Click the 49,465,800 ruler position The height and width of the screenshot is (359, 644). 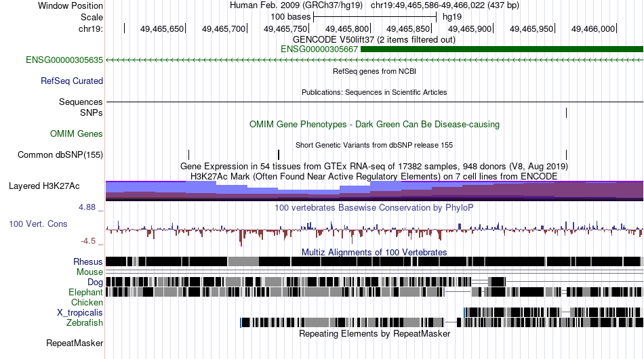(x=347, y=28)
